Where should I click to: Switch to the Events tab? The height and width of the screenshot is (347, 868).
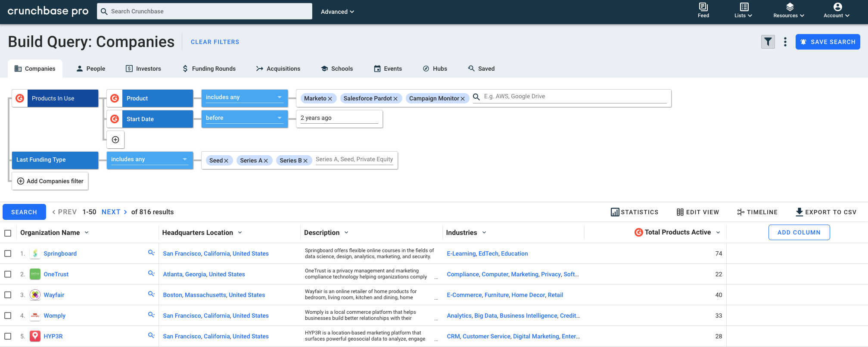(388, 69)
